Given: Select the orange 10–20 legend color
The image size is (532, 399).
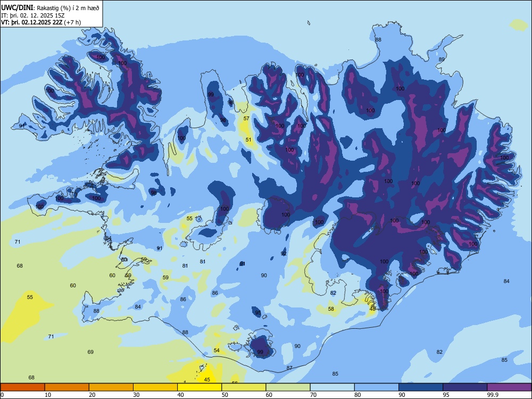Looking at the screenshot, I should click(67, 387).
